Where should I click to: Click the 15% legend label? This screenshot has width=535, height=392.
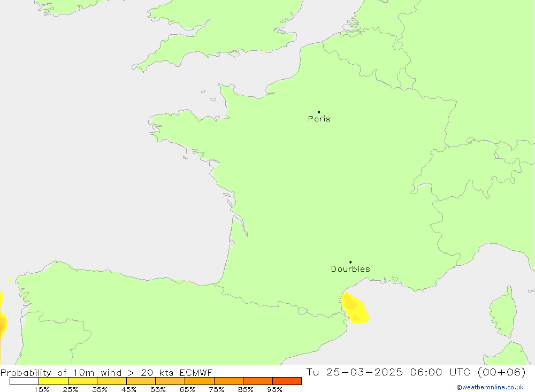coord(41,389)
